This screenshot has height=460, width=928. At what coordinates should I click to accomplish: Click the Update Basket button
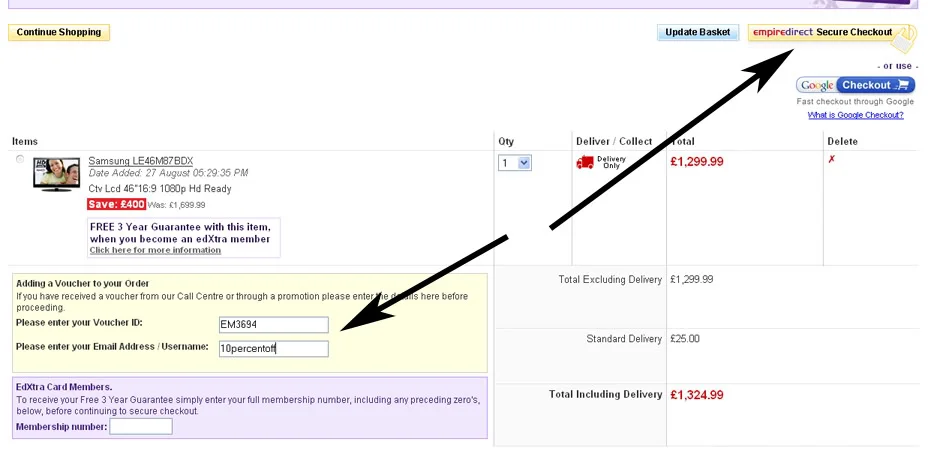tap(698, 32)
